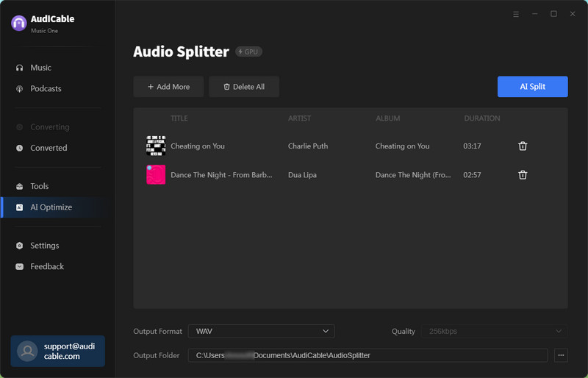Click the artist name Charlie Puth
588x378 pixels.
[308, 146]
